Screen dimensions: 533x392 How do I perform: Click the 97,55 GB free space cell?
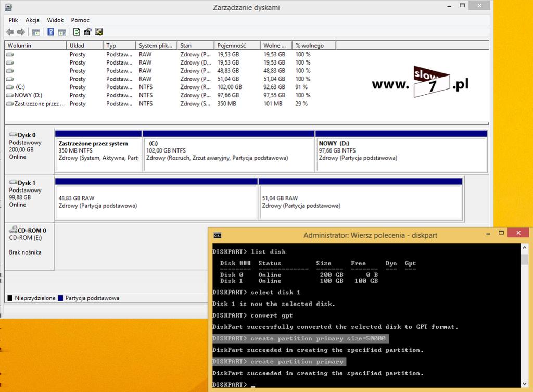274,96
